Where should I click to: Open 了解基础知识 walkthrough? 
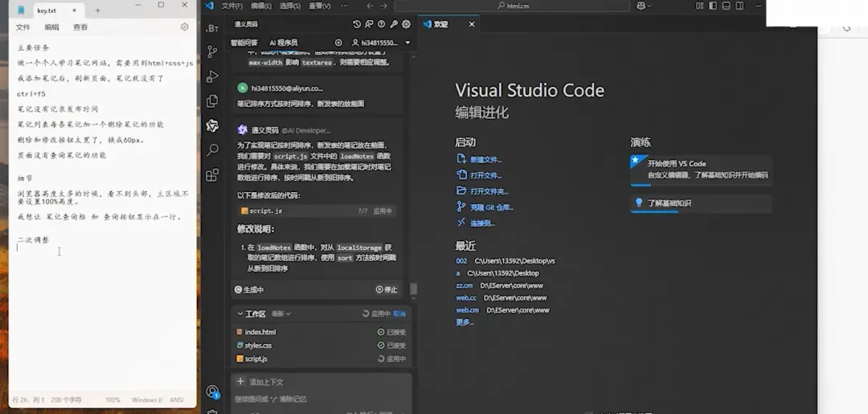701,203
